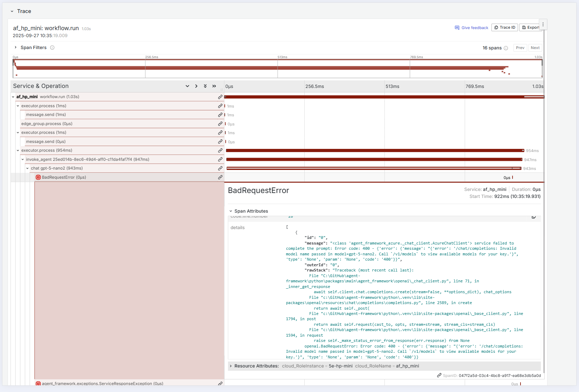
Task: Click the ServiceResponseException error icon
Action: click(x=38, y=384)
